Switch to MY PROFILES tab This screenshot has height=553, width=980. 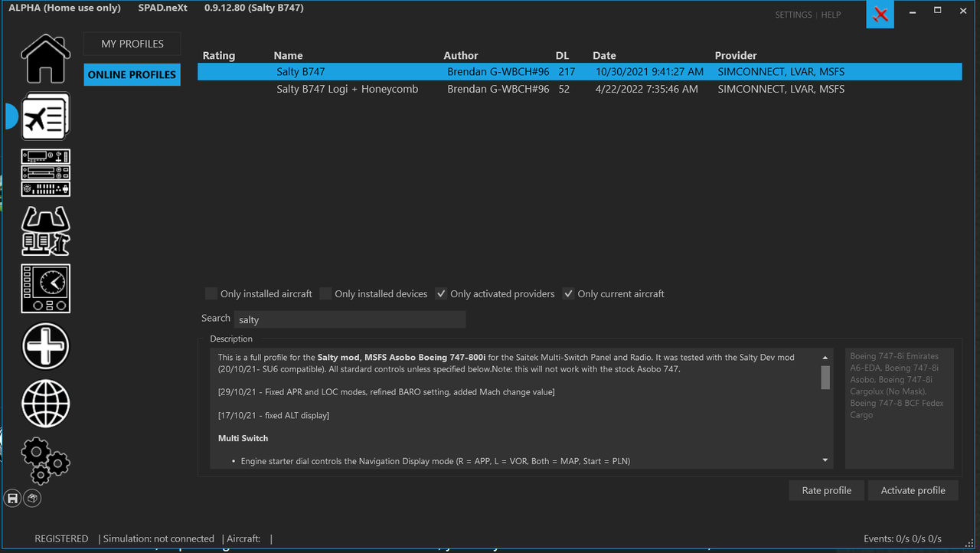[x=132, y=44]
